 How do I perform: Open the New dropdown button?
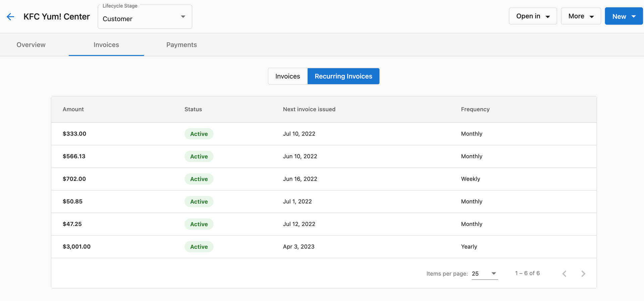point(624,16)
